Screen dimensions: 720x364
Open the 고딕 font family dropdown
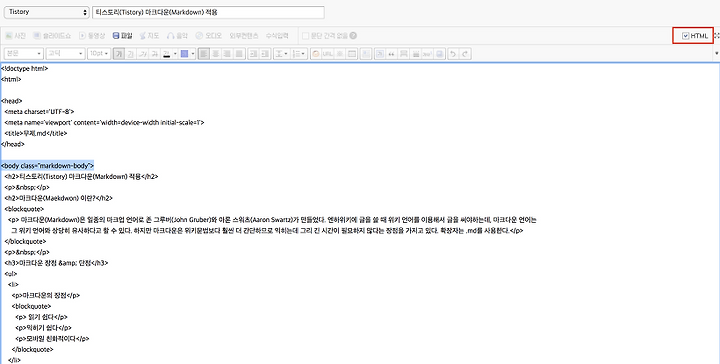point(65,54)
